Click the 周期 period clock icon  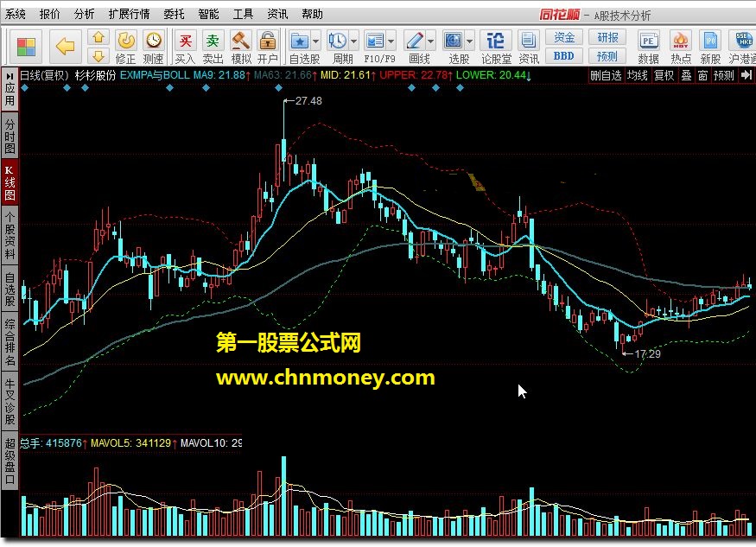337,41
